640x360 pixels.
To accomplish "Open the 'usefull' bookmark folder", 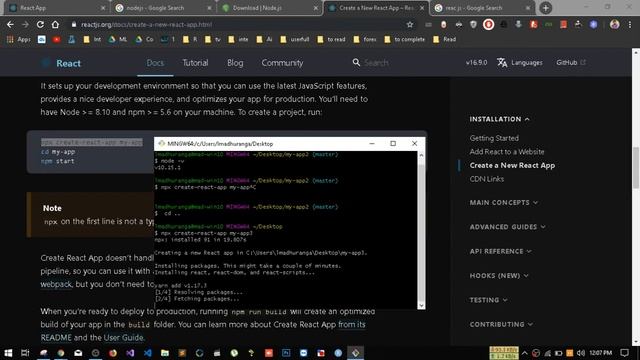I will (294, 40).
